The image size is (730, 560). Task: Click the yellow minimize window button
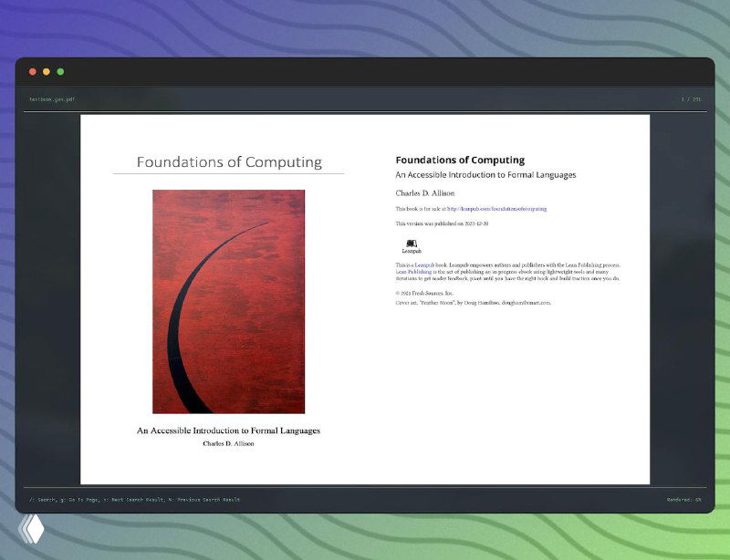point(47,71)
